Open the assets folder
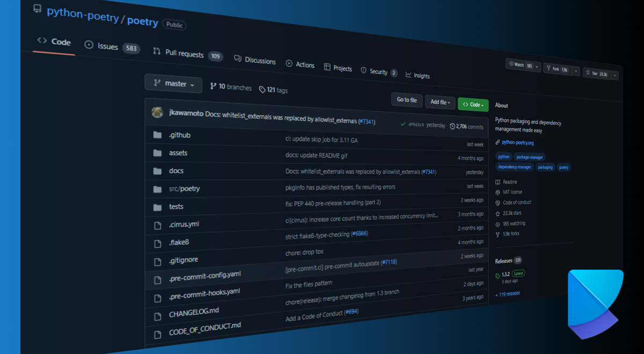Screen dimensions: 644x354 point(178,153)
